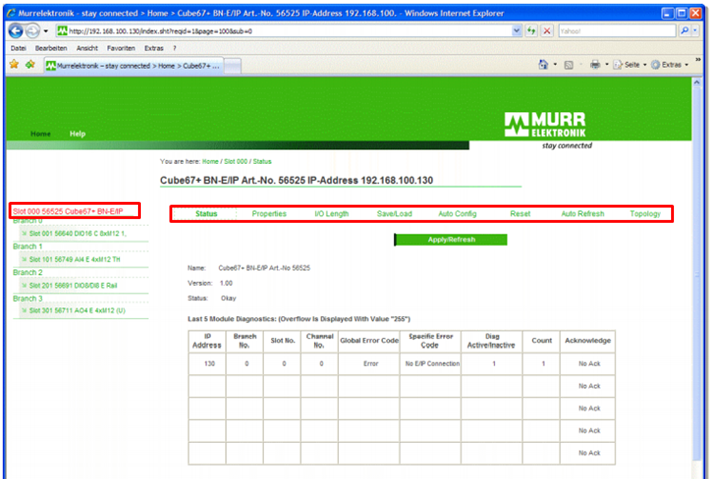Image resolution: width=712 pixels, height=479 pixels.
Task: Switch to the Auto Config tab
Action: click(x=457, y=214)
